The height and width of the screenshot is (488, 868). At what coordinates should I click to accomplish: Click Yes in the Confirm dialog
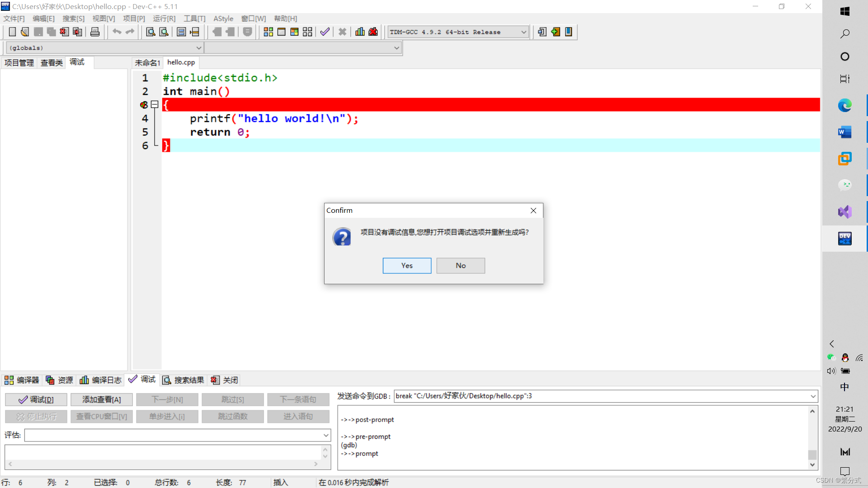[406, 266]
